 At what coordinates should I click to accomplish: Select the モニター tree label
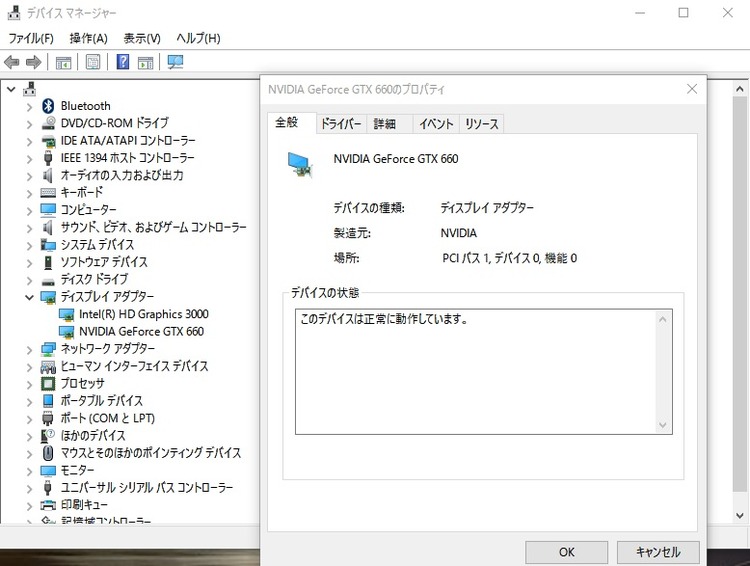coord(77,470)
